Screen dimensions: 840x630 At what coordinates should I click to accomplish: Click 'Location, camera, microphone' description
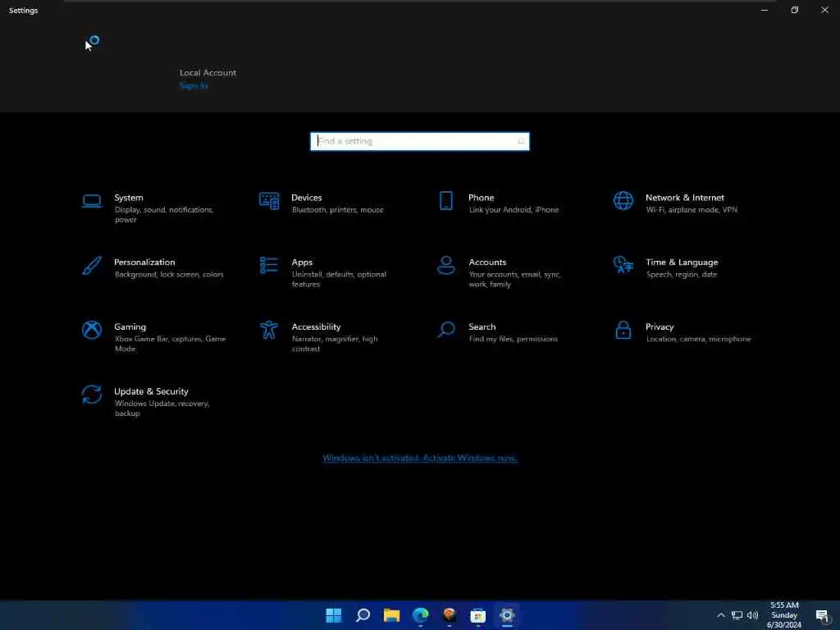click(x=699, y=339)
